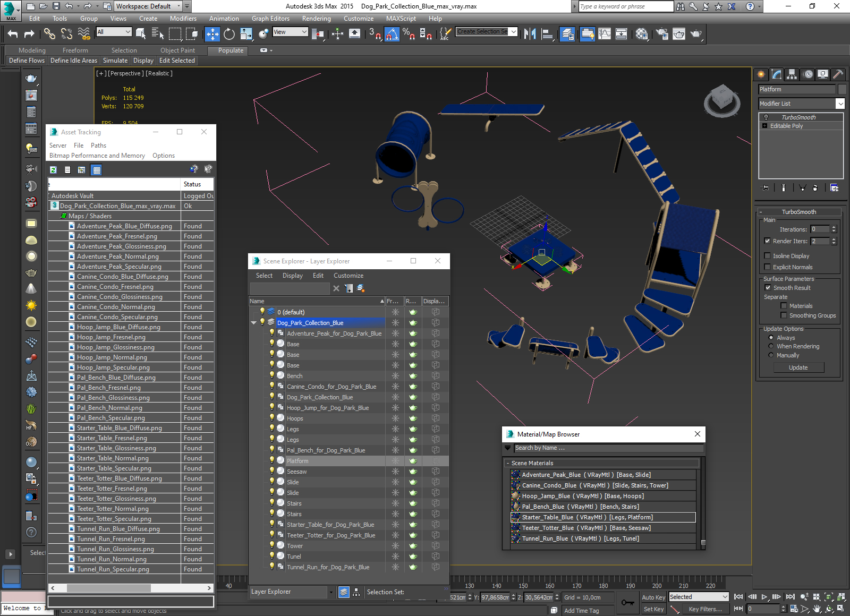The width and height of the screenshot is (850, 616).
Task: Toggle sort by layer in Layer Explorer
Action: pyautogui.click(x=344, y=592)
